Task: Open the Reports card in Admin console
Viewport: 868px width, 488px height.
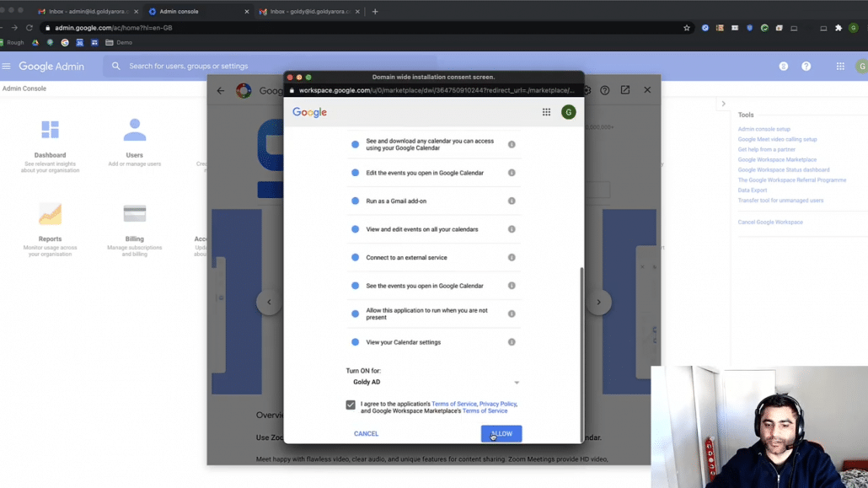Action: (x=50, y=229)
